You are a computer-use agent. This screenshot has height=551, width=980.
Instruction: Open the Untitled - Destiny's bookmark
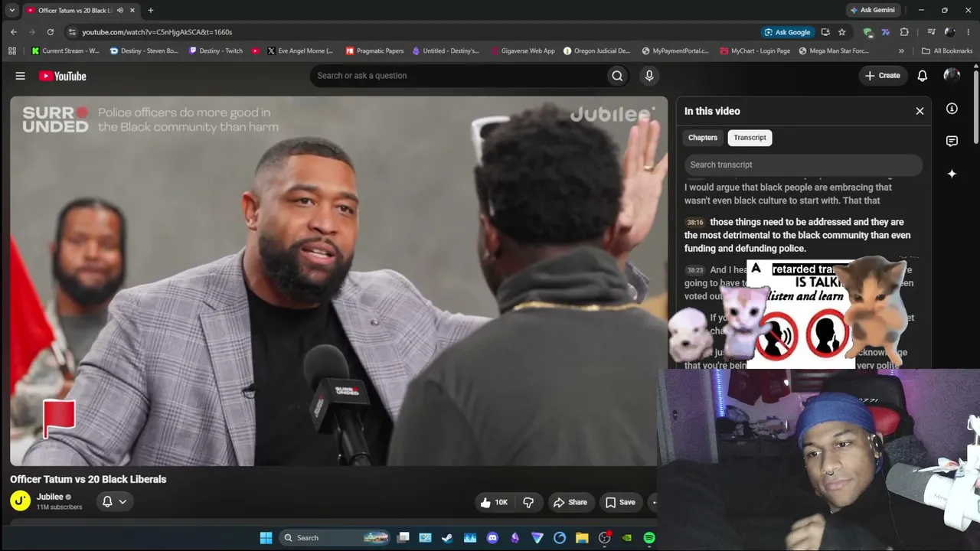[446, 51]
